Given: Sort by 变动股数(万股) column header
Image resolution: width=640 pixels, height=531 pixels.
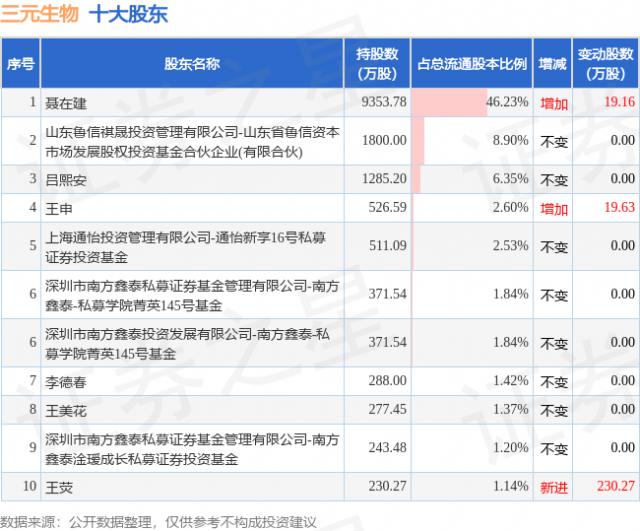Looking at the screenshot, I should [606, 64].
